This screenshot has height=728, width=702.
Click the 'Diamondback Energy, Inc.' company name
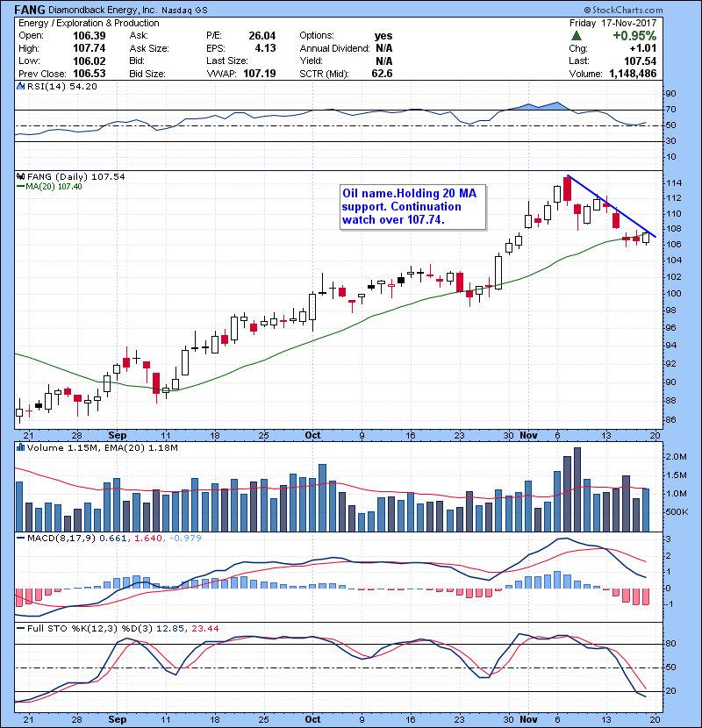pyautogui.click(x=103, y=11)
